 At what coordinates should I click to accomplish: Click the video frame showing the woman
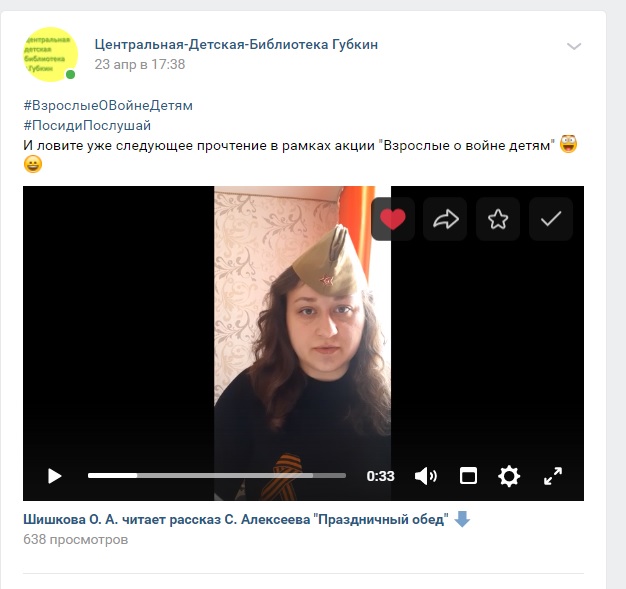[303, 343]
